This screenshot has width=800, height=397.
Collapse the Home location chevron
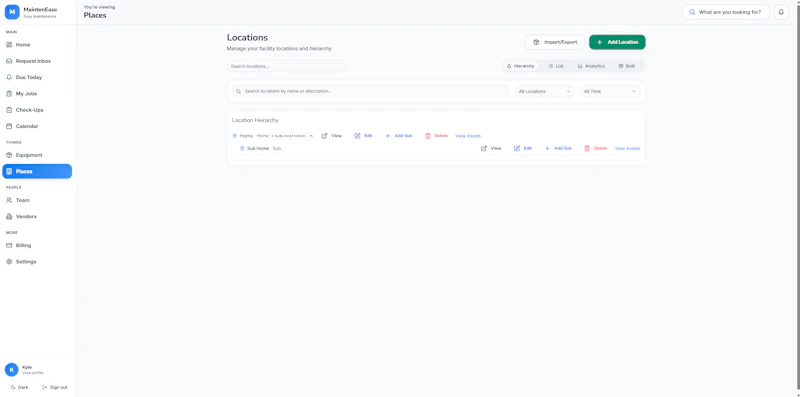[x=311, y=136]
